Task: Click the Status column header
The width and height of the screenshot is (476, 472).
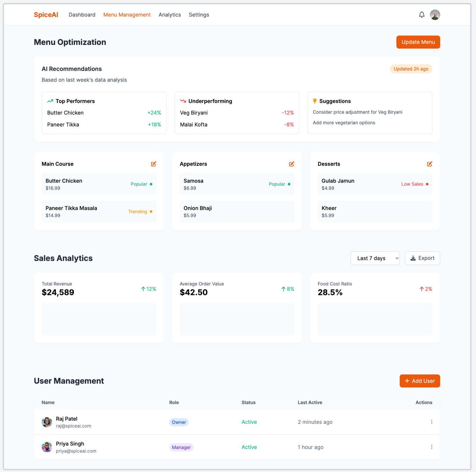Action: [x=248, y=402]
